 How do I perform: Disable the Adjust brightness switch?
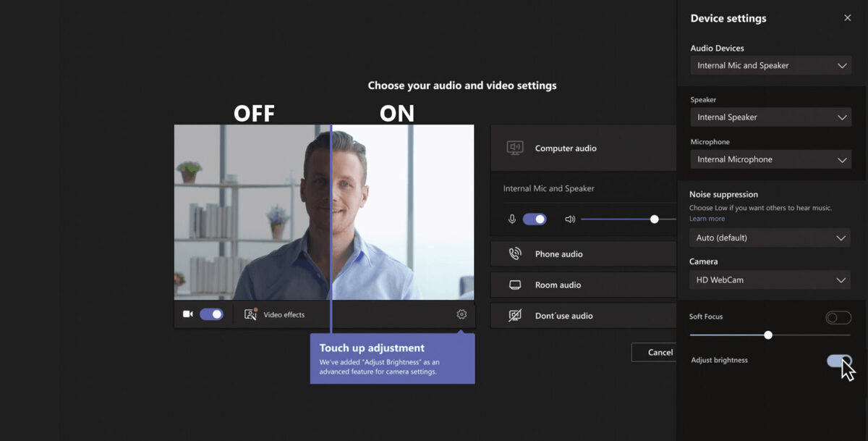click(x=838, y=360)
